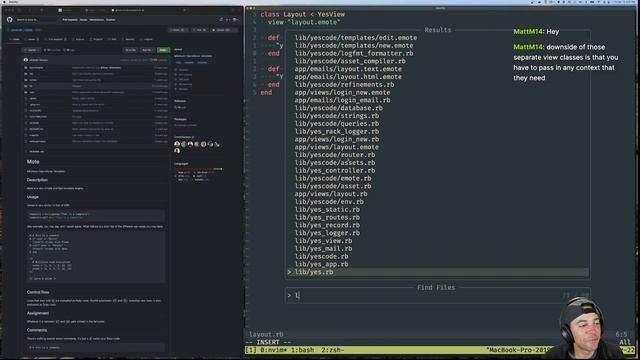The width and height of the screenshot is (640, 360).
Task: Click the 'Description' heading in the README
Action: point(37,180)
